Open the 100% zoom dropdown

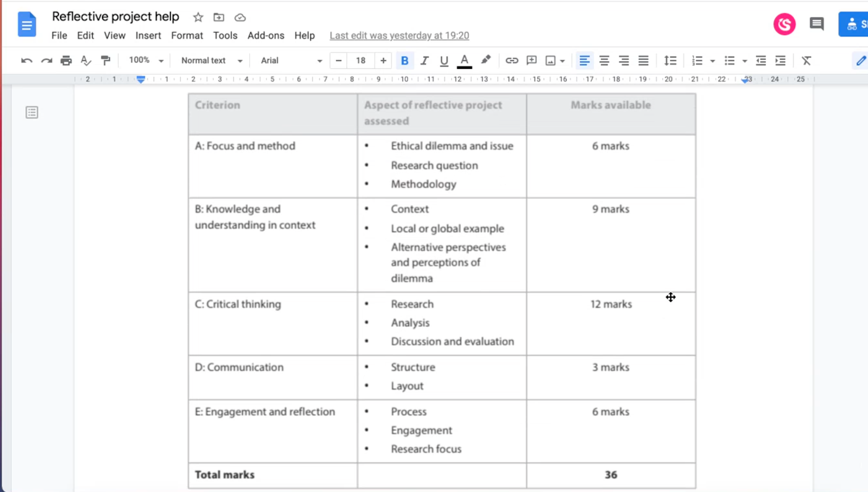click(x=146, y=61)
